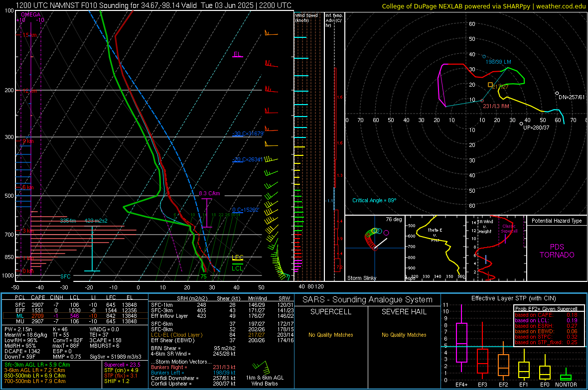This screenshot has width=588, height=390.
Task: Click the Bunkers Right = 231/13 kt line
Action: click(193, 367)
